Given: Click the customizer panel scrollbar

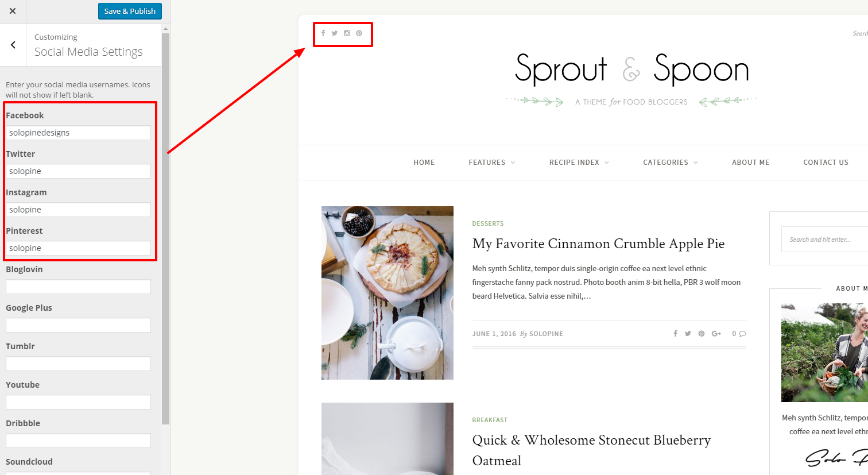Looking at the screenshot, I should click(x=166, y=229).
